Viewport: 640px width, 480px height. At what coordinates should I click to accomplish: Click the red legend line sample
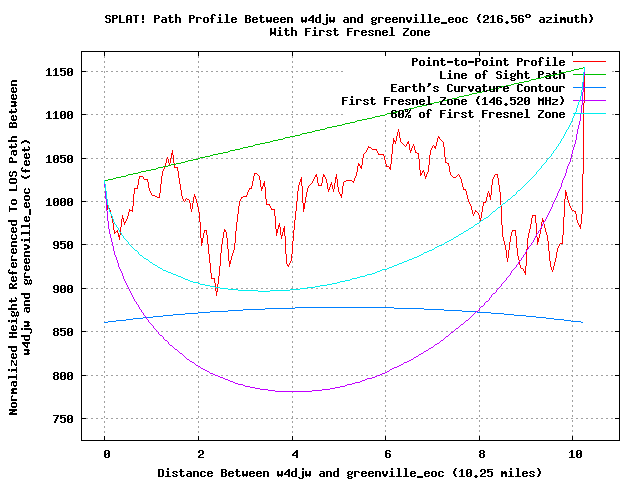coord(589,62)
